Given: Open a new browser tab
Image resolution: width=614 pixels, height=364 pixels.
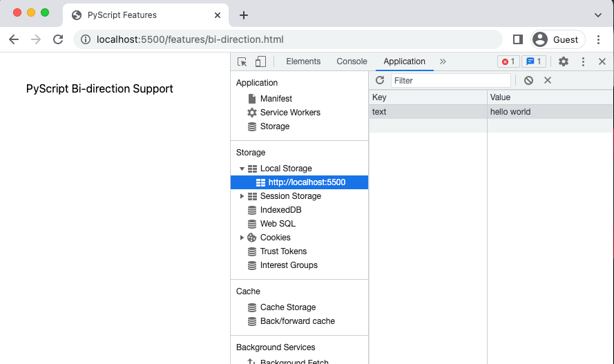Looking at the screenshot, I should coord(244,15).
